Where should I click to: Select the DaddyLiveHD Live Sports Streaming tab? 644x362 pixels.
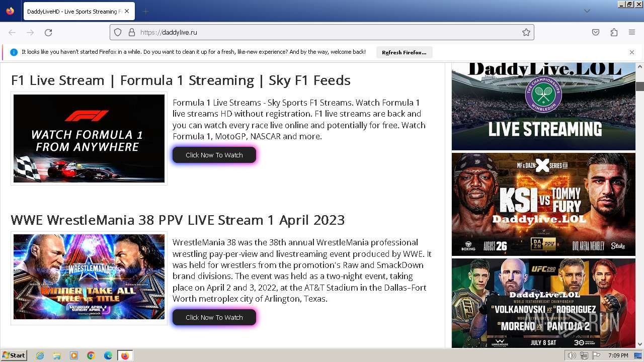pyautogui.click(x=78, y=11)
